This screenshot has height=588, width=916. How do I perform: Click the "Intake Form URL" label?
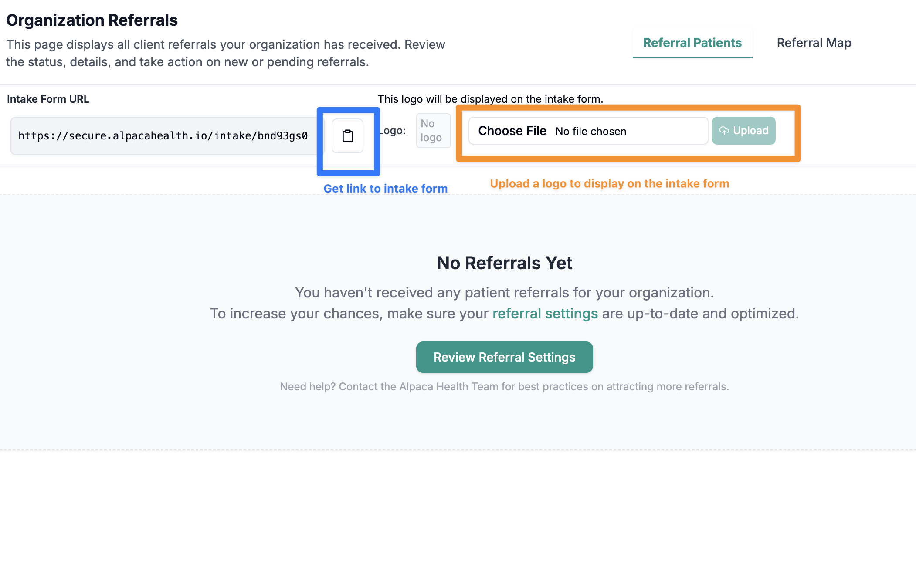48,99
